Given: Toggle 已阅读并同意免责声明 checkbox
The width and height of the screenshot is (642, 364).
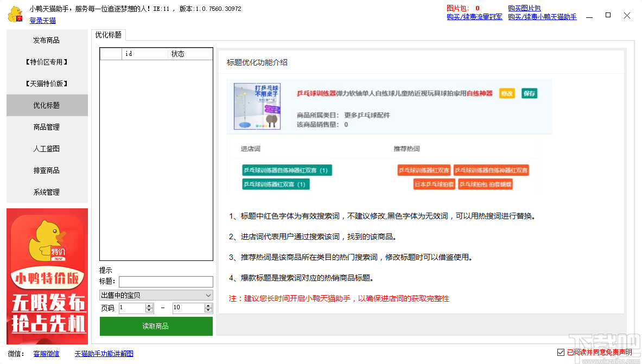Looking at the screenshot, I should click(561, 352).
